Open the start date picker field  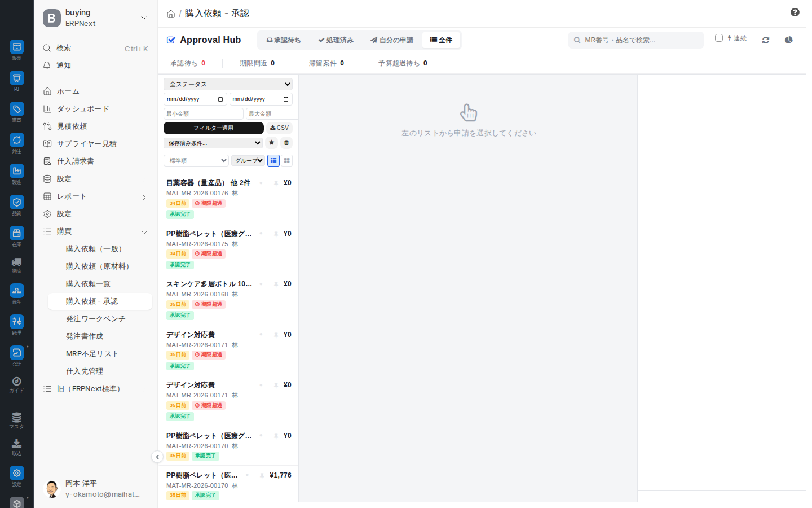[x=195, y=99]
